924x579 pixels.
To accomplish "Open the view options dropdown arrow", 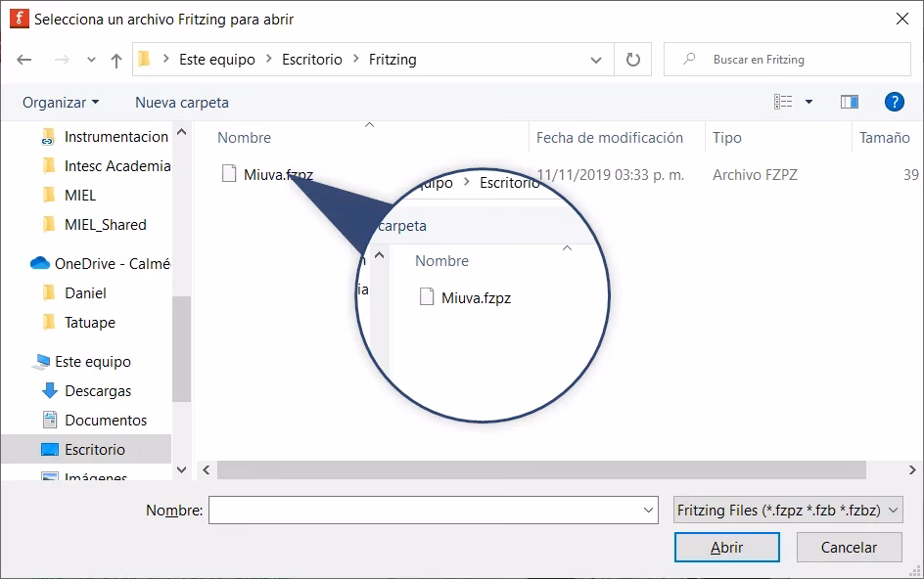I will pos(808,102).
